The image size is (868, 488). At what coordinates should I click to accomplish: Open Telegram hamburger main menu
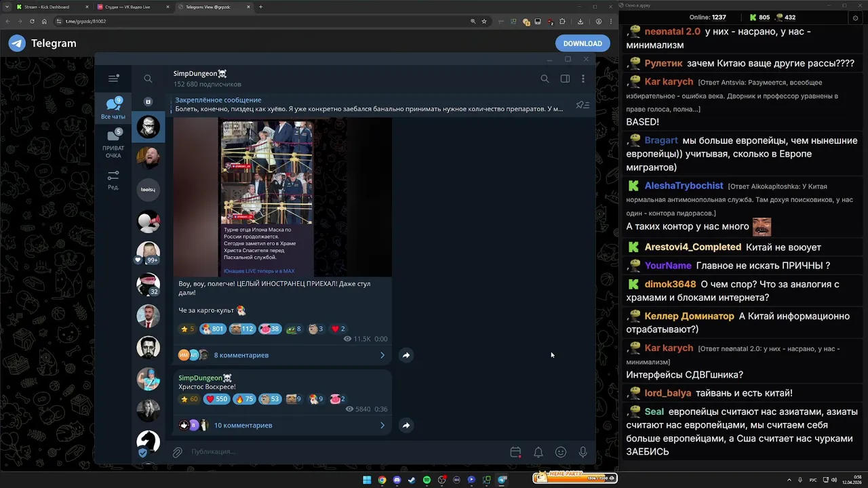pyautogui.click(x=114, y=79)
